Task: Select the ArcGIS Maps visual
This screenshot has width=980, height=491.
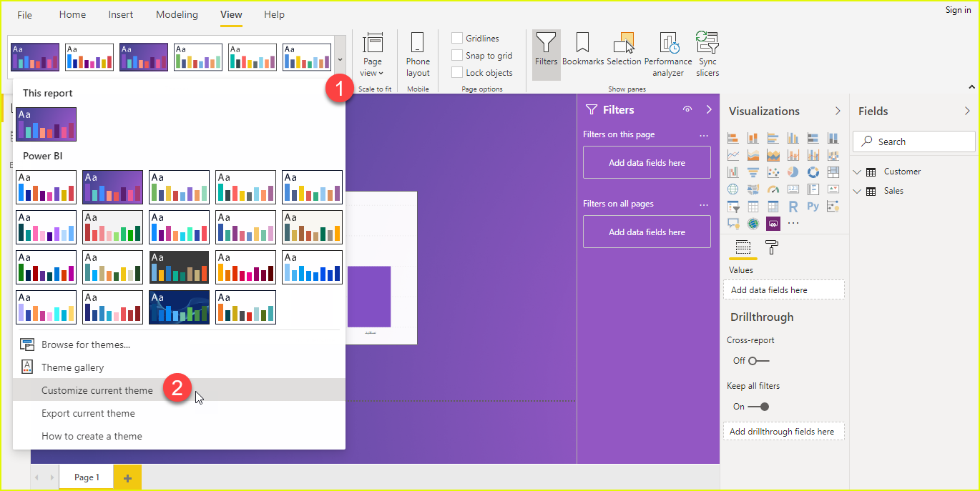Action: (x=753, y=223)
